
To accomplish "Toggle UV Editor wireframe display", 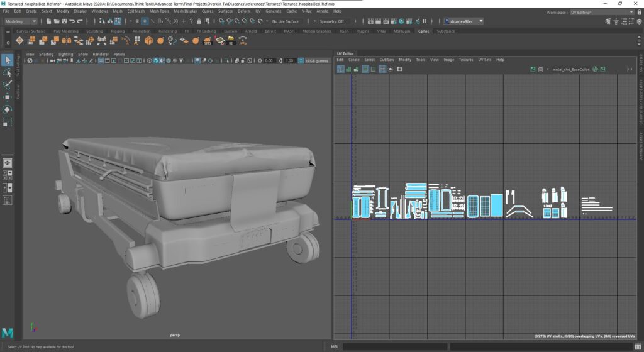I will point(340,69).
